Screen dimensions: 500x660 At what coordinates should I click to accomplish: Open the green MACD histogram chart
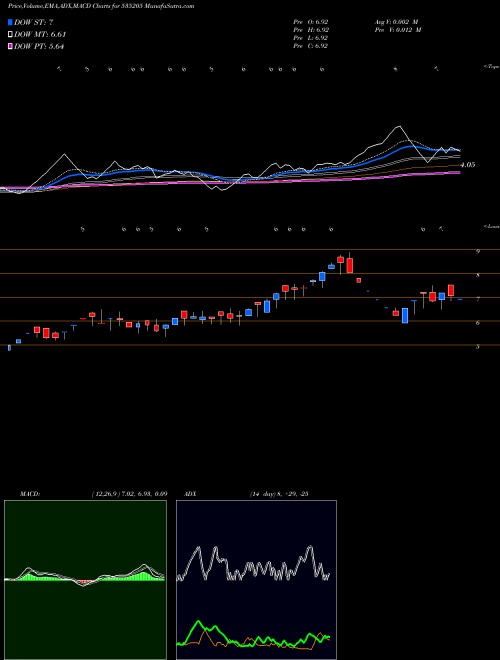coord(85,580)
